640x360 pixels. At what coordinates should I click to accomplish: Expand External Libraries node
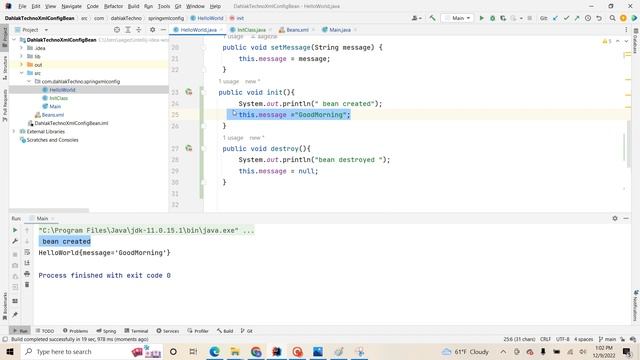point(14,131)
